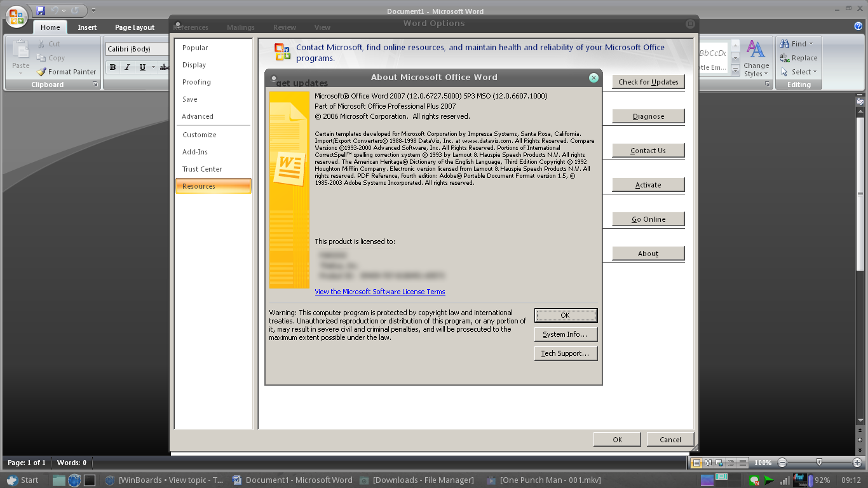Click the Replace icon
Image resolution: width=868 pixels, height=488 pixels.
pyautogui.click(x=785, y=58)
